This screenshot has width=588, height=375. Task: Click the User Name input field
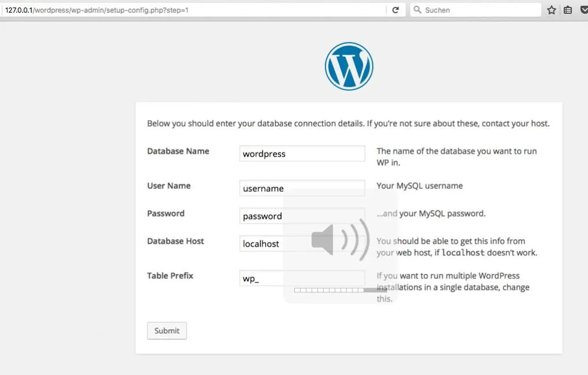(302, 188)
